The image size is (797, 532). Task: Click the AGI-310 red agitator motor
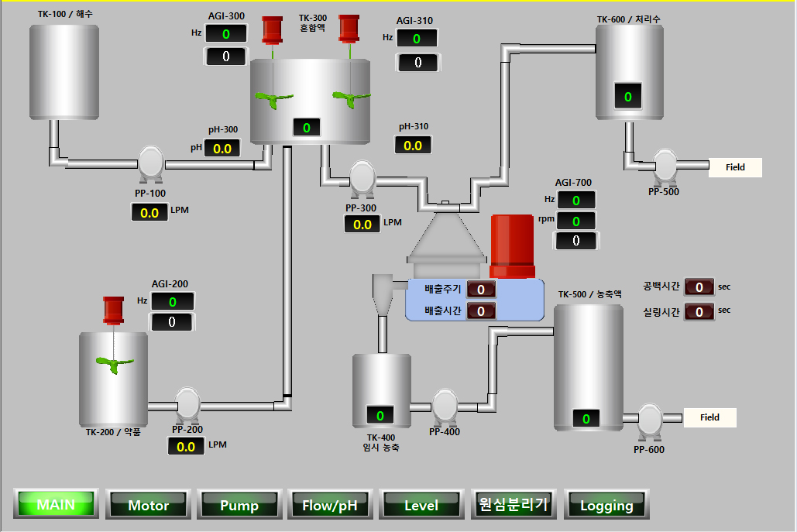pos(348,29)
